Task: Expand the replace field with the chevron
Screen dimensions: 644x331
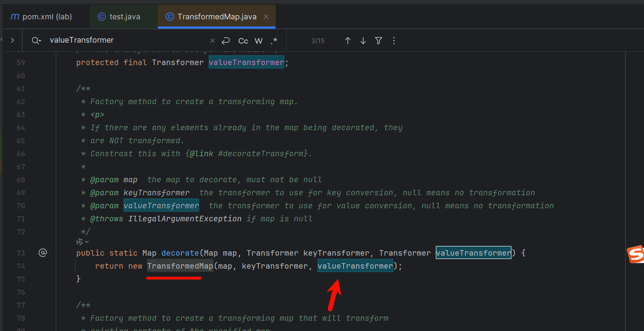Action: pyautogui.click(x=13, y=40)
